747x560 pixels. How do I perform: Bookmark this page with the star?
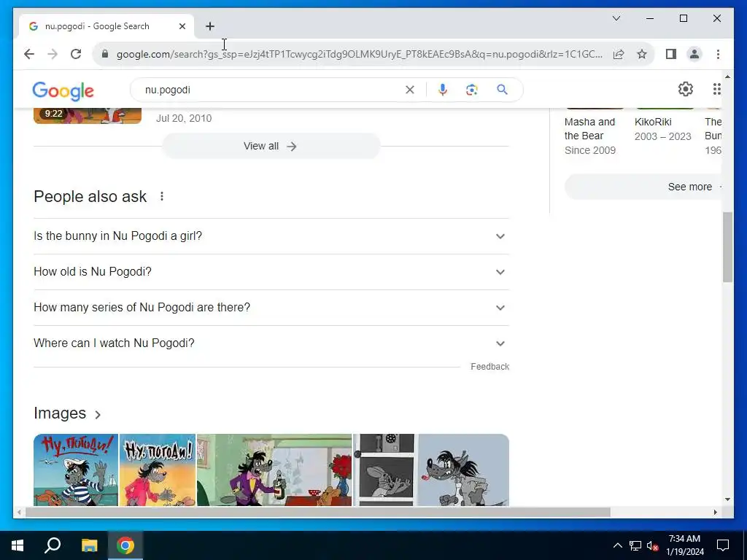point(642,54)
